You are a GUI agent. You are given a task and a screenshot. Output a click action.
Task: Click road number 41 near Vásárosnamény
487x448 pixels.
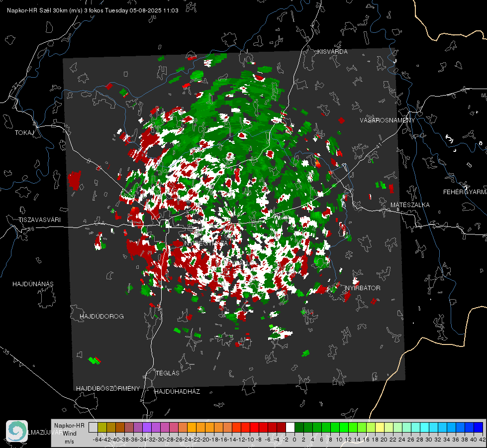click(379, 145)
